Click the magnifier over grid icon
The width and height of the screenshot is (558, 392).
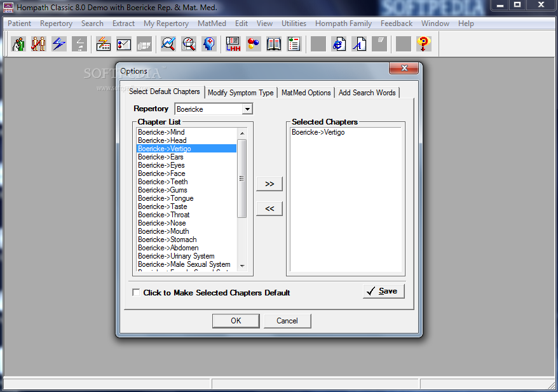point(189,44)
